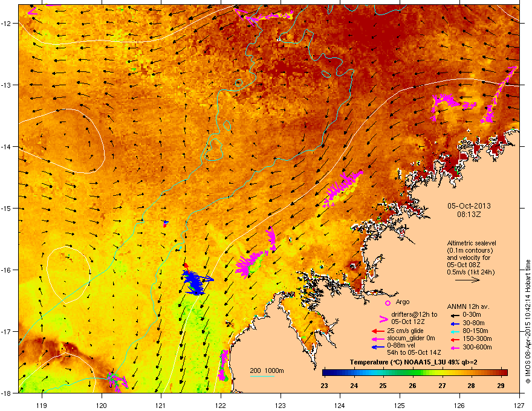Screen dimensions: 532x411
Task: Click the latitude axis label -18
Action: pos(7,393)
